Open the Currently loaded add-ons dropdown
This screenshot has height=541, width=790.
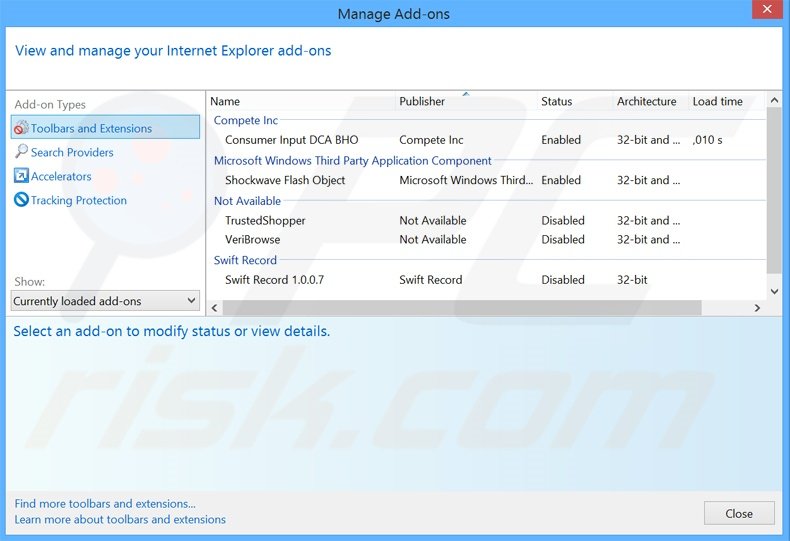(x=105, y=301)
